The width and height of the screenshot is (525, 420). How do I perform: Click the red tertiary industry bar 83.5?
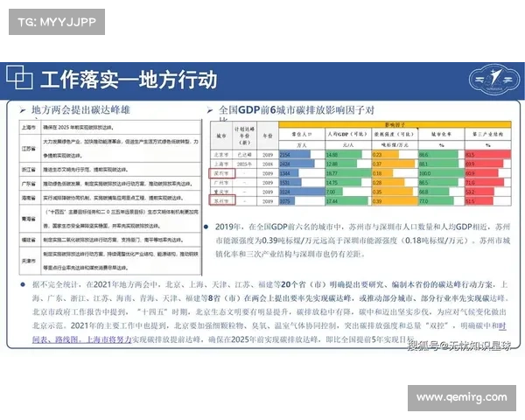tap(488, 155)
